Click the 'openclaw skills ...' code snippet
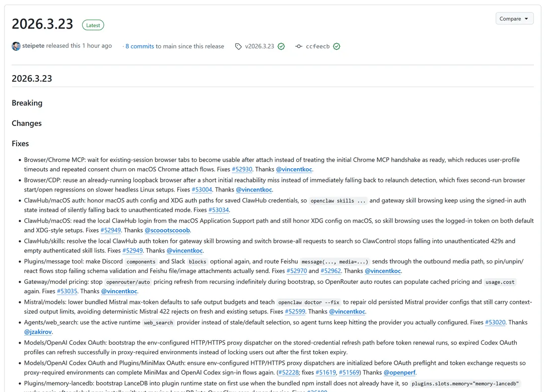 click(x=337, y=201)
